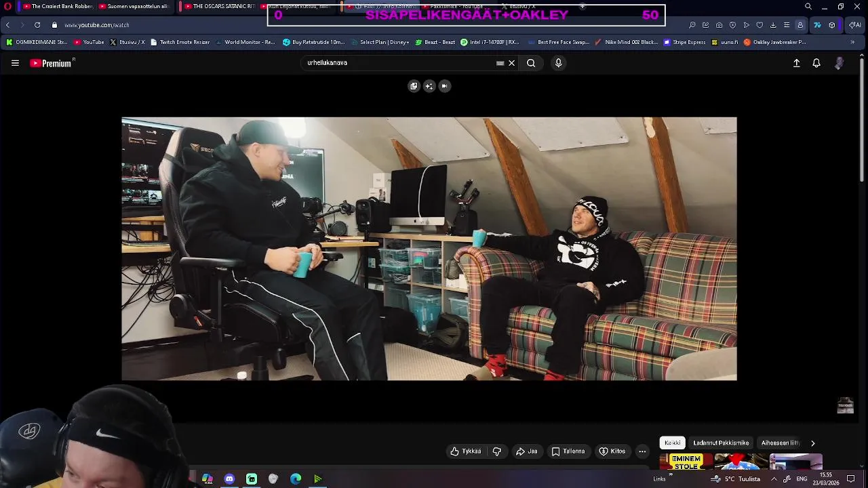868x488 pixels.
Task: Open the browser profile person icon
Action: click(x=800, y=25)
